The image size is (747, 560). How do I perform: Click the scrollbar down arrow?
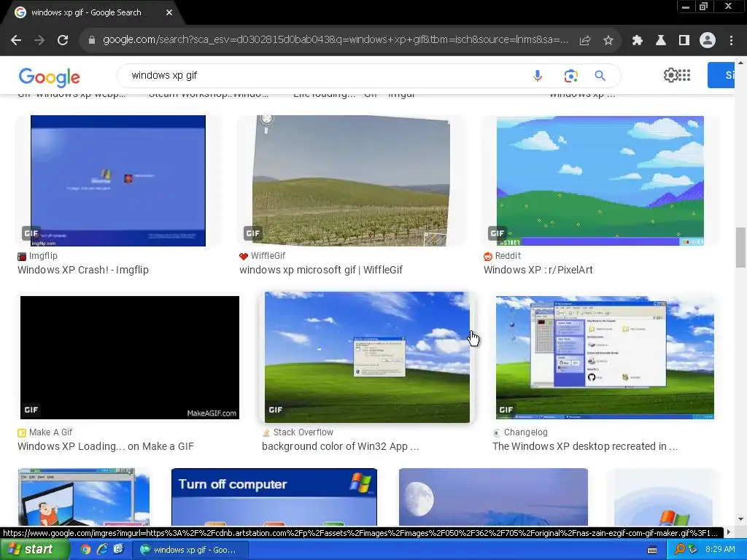[x=740, y=519]
